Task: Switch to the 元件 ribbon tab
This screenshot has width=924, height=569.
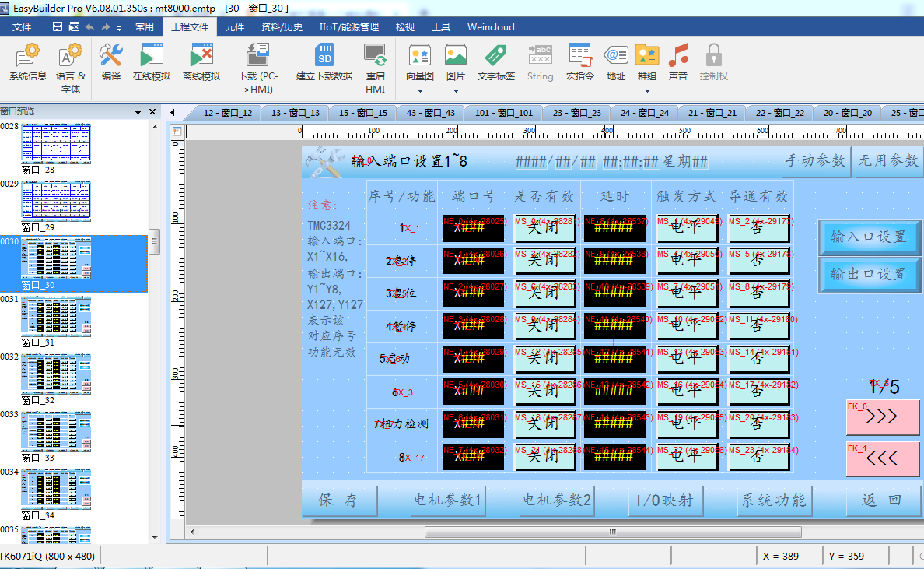Action: pyautogui.click(x=234, y=26)
